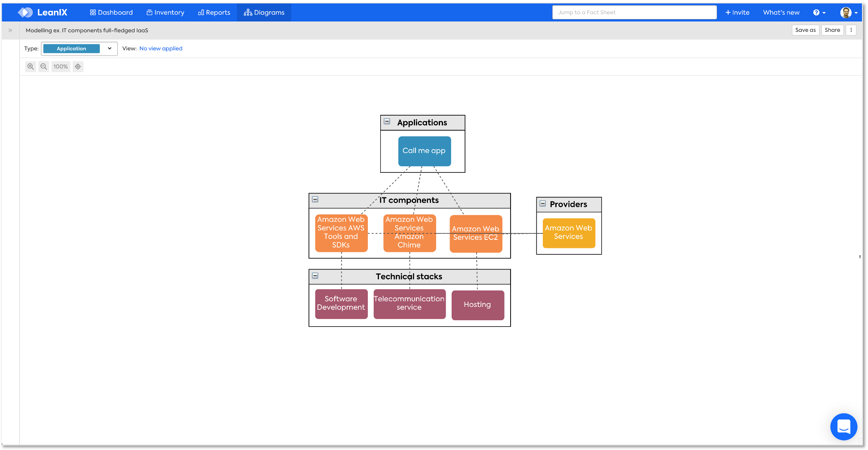Collapse the IT components container
This screenshot has height=450, width=868.
[x=315, y=199]
